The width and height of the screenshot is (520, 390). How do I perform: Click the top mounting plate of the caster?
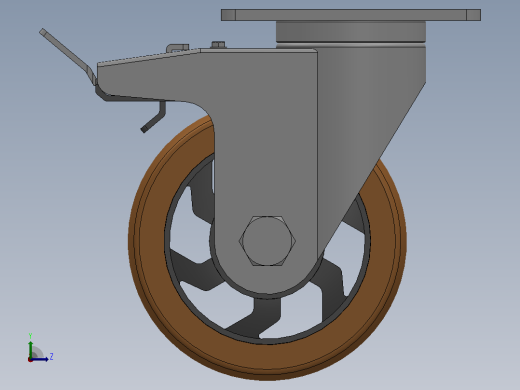point(351,15)
